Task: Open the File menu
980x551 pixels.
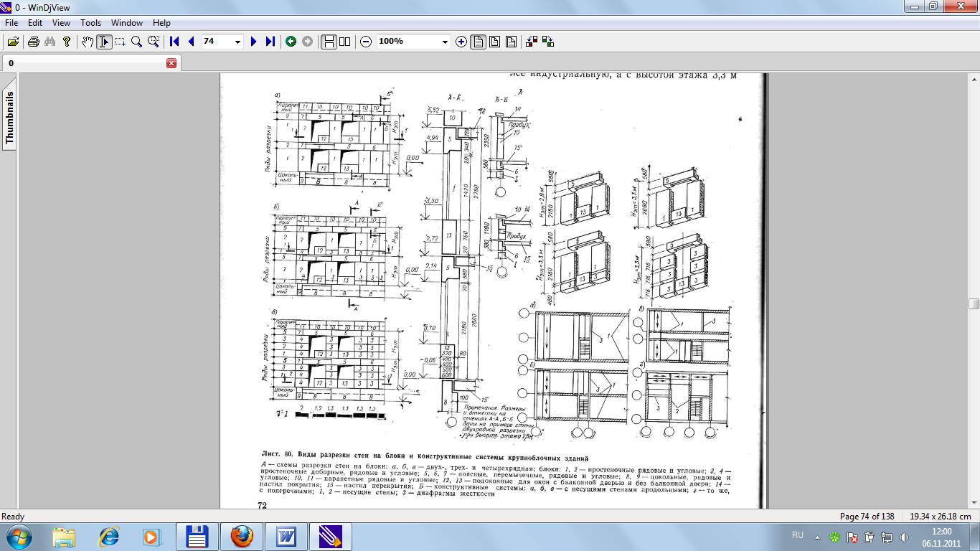Action: 11,23
